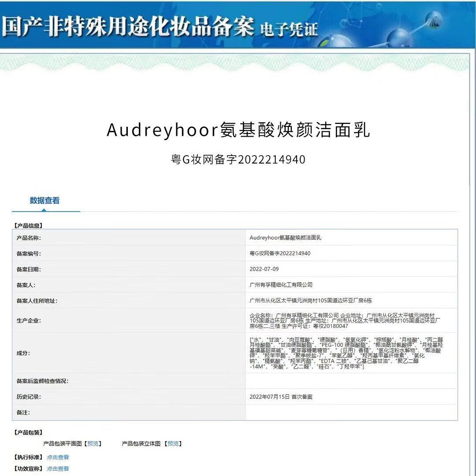Preview 产品包装平面图 via 预览 link
The width and height of the screenshot is (476, 476).
click(93, 443)
